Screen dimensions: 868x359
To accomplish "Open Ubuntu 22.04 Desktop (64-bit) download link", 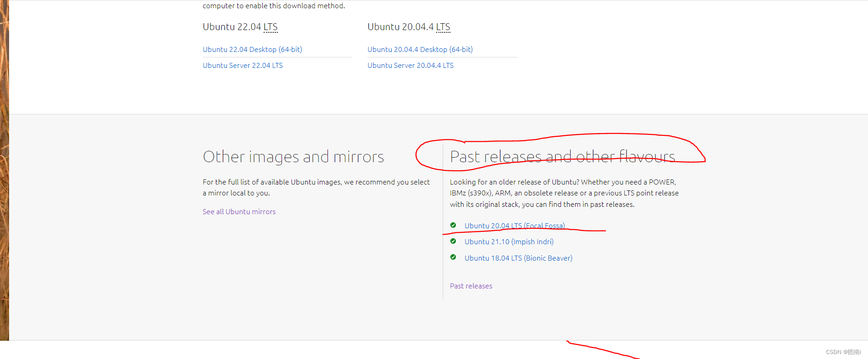I will coord(252,49).
